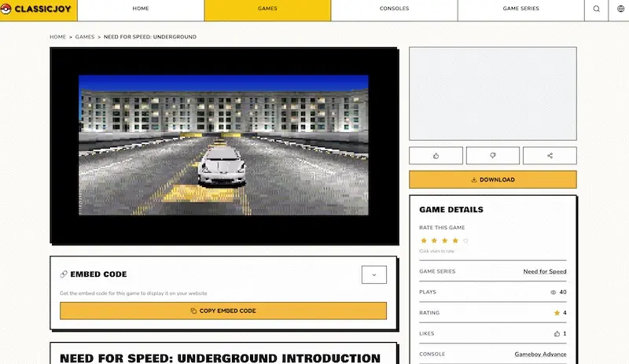Open the Game Series menu tab
The width and height of the screenshot is (629, 364).
(521, 9)
